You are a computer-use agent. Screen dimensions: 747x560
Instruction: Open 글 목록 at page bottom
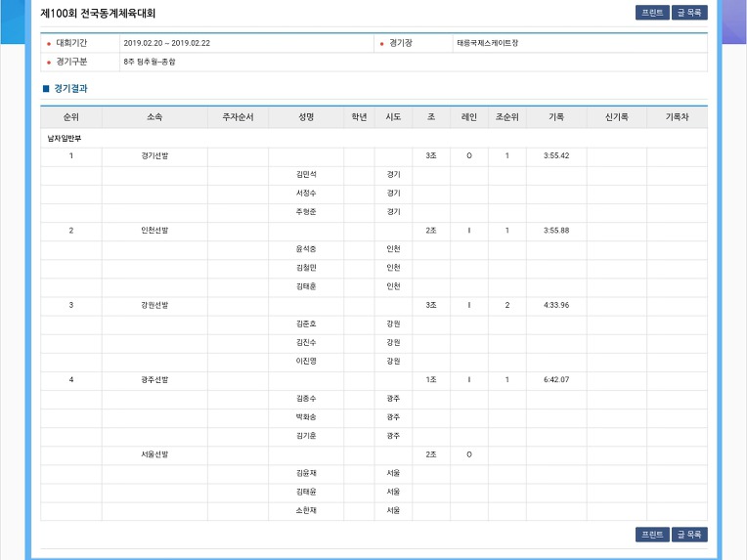pyautogui.click(x=689, y=535)
